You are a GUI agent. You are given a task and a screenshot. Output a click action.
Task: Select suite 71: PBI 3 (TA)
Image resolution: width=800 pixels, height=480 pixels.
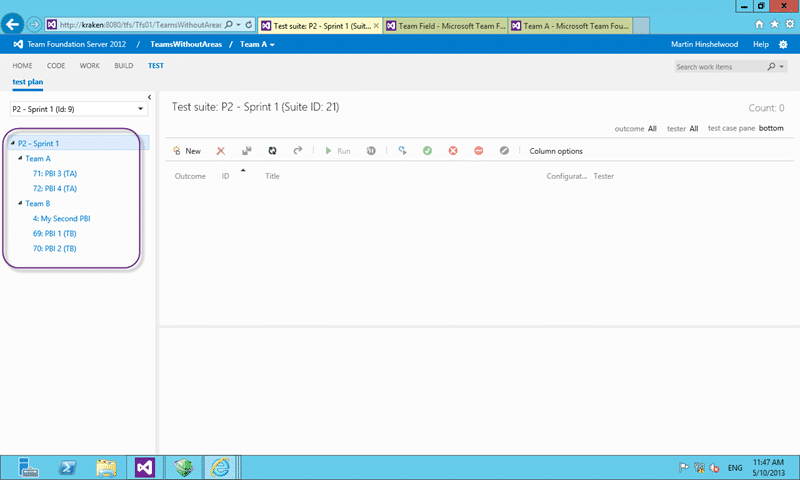click(x=55, y=173)
